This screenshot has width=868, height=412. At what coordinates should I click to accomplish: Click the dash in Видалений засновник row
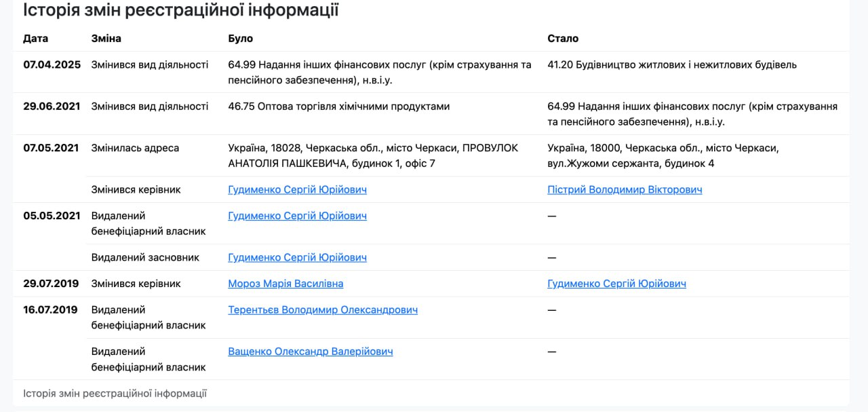(x=552, y=257)
